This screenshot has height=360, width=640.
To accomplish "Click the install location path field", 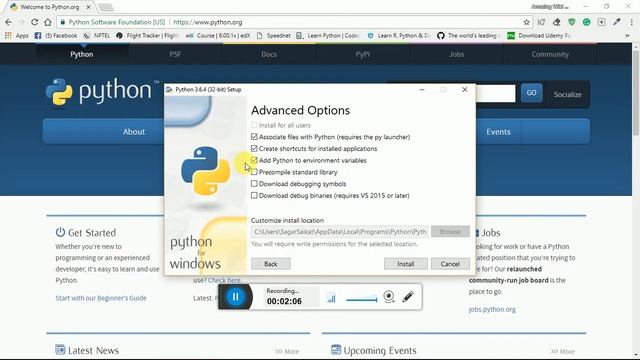I will click(340, 231).
